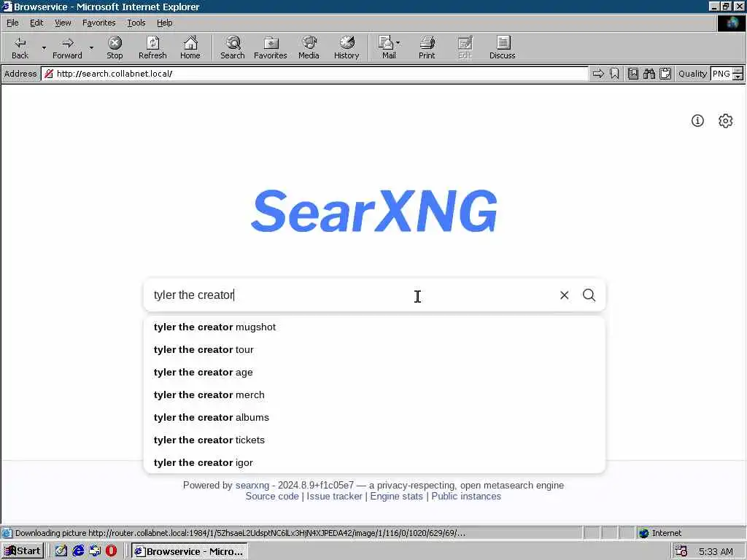Open the Engine stats link
The width and height of the screenshot is (747, 560).
coord(396,496)
